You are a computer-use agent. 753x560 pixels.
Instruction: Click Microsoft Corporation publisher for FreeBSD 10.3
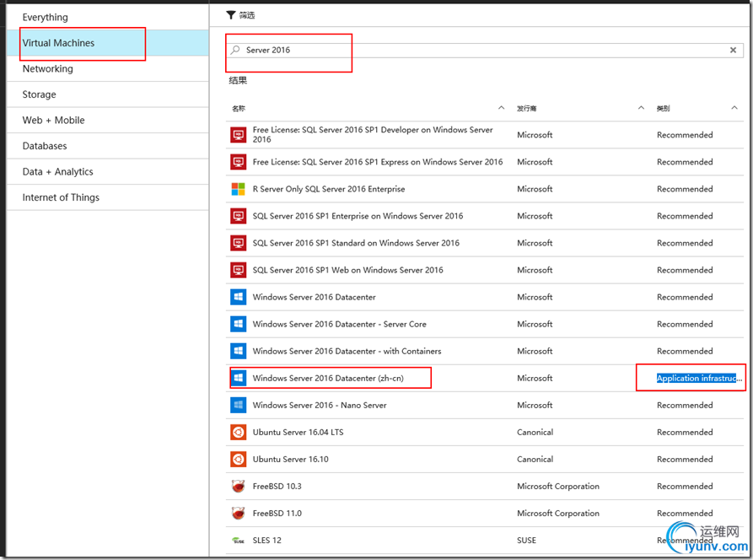[558, 486]
